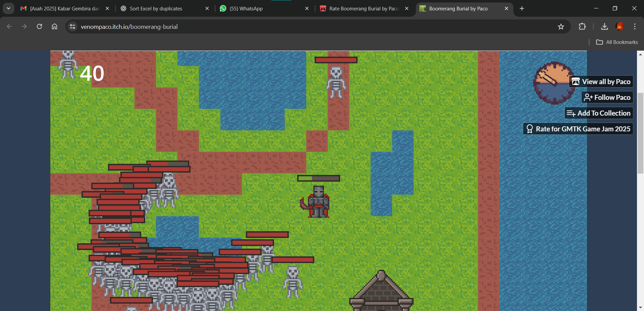Viewport: 644px width, 311px height.
Task: Follow Paco on itch.io
Action: (x=607, y=97)
